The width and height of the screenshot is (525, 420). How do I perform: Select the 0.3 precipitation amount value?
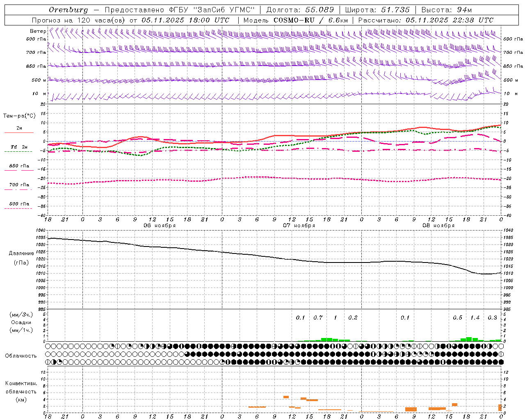[x=492, y=318]
